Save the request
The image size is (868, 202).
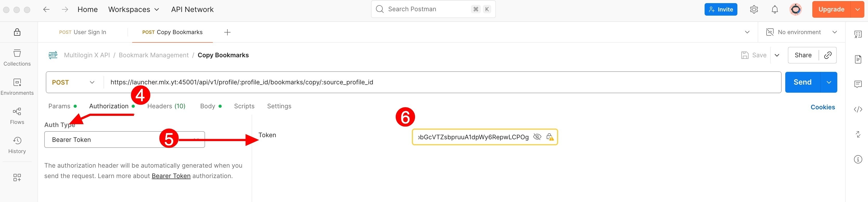pyautogui.click(x=754, y=55)
